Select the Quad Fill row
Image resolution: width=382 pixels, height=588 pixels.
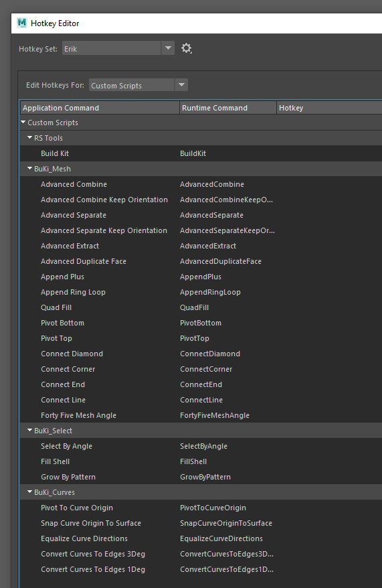click(201, 307)
